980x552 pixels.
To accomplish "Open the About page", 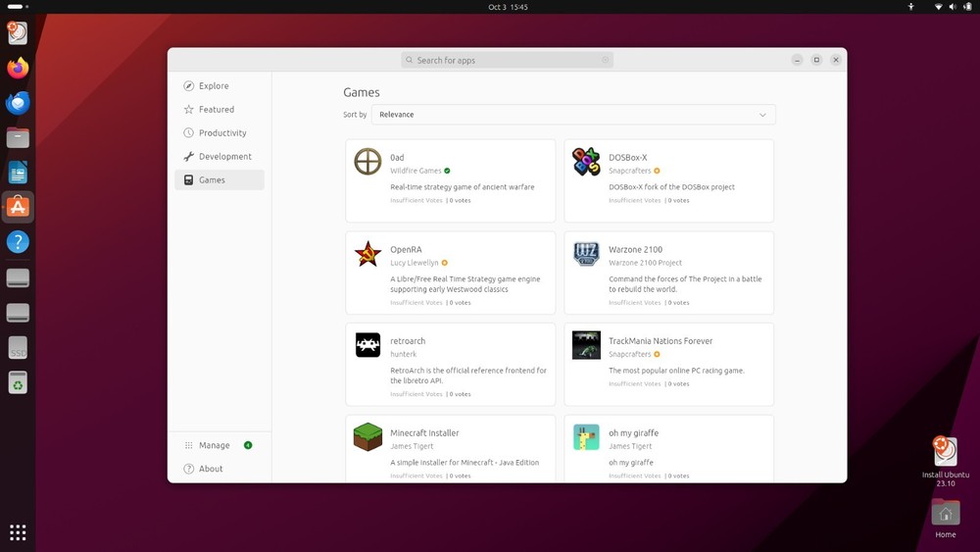I will pos(220,469).
